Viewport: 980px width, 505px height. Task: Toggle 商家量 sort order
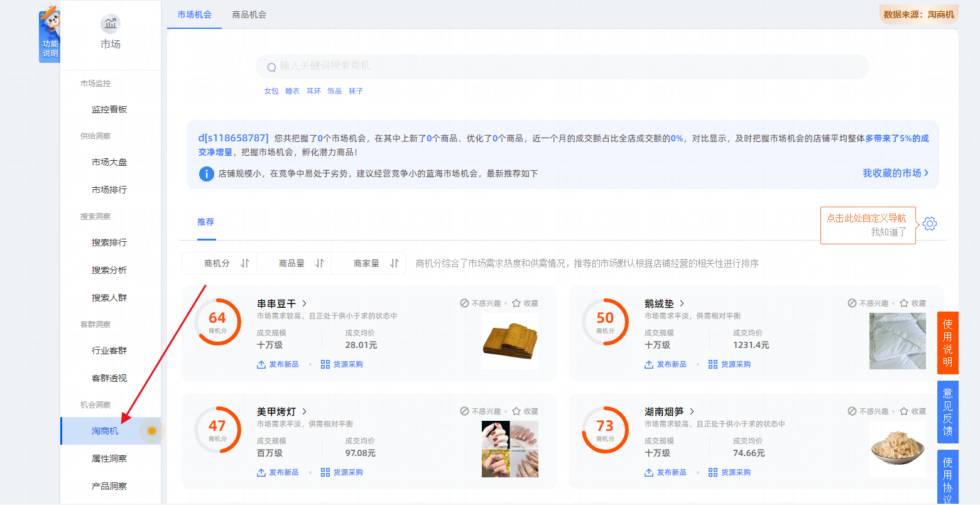click(x=395, y=263)
